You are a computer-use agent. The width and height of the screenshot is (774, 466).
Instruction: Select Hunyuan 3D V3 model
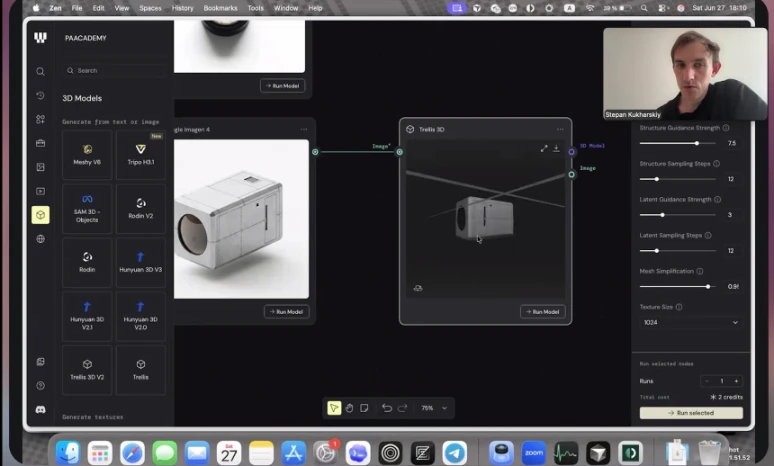tap(141, 262)
